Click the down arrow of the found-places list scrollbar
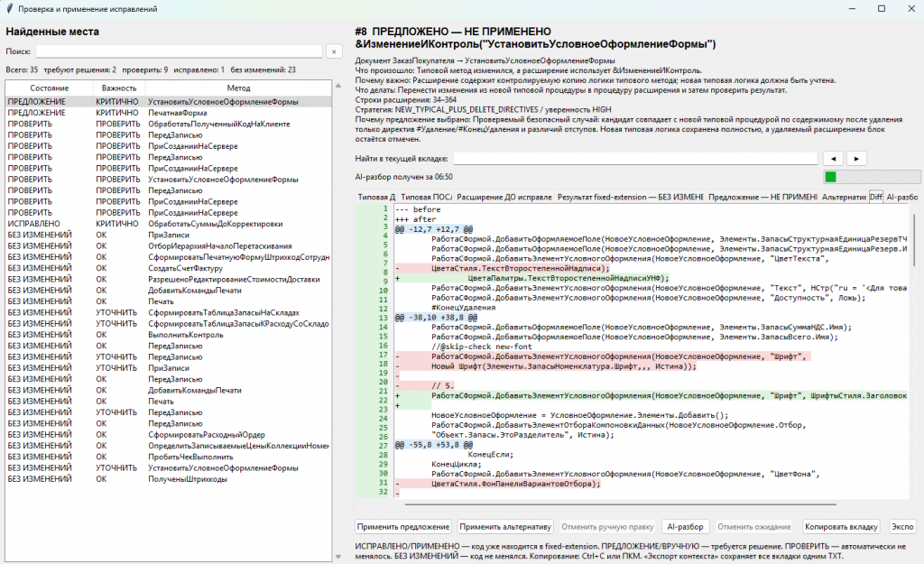Screen dimensions: 924x564 pos(338,557)
